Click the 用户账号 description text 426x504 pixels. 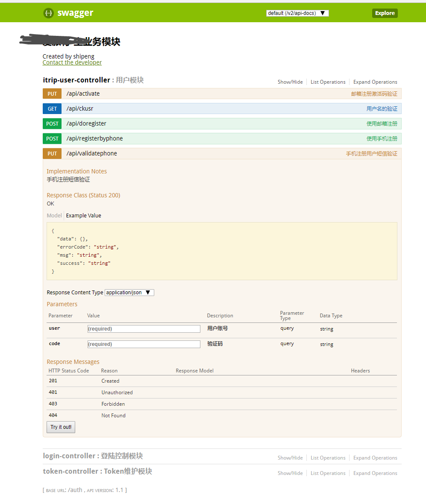[x=217, y=328]
